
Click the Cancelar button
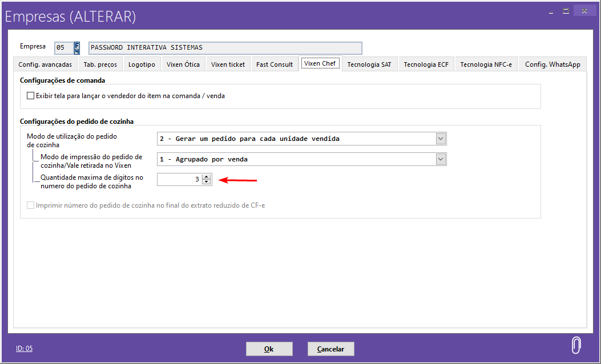click(x=330, y=349)
